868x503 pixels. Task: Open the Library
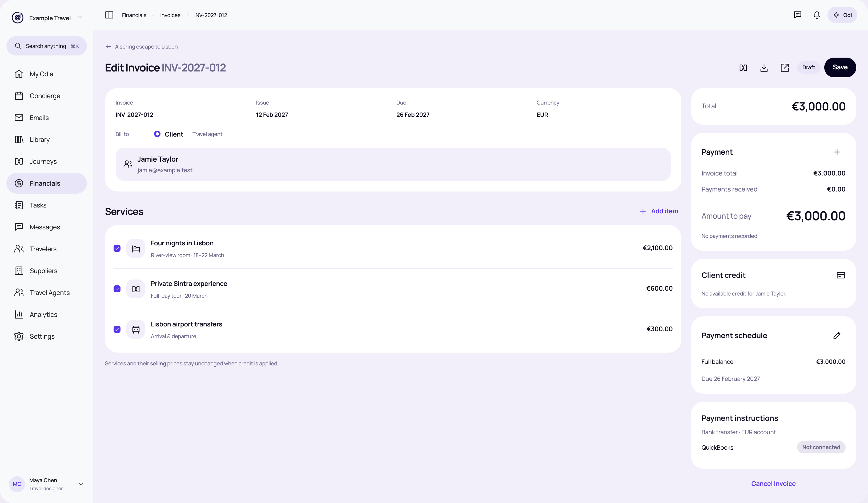coord(46,139)
